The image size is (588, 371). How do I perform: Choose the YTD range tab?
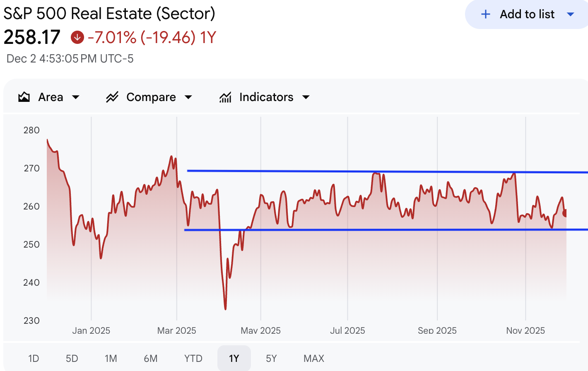(x=193, y=358)
